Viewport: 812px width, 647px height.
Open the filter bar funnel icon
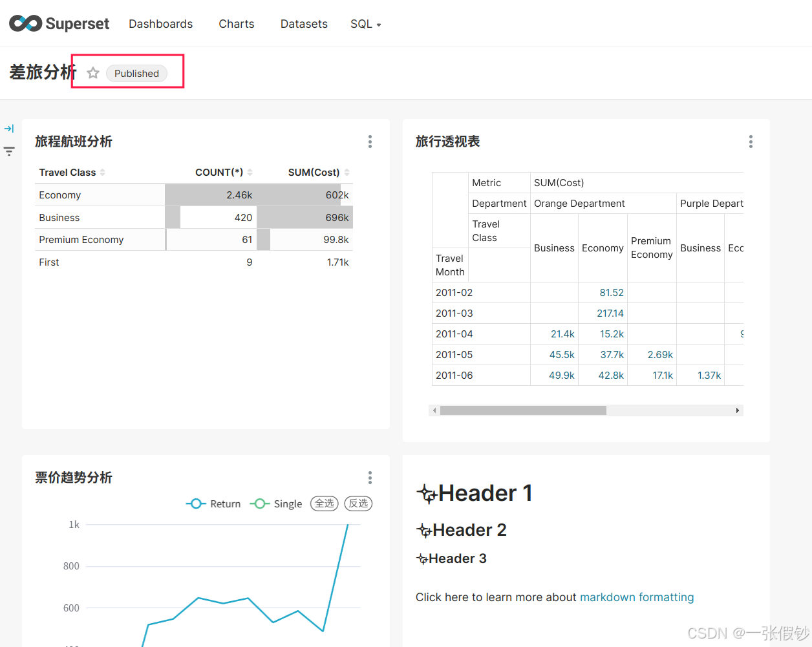coord(9,151)
